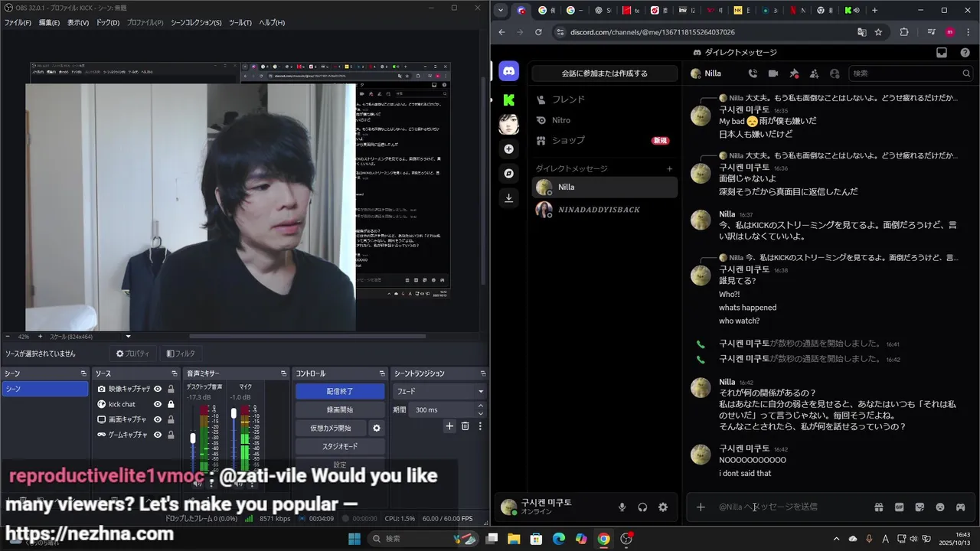Open pinned messages in Discord
The height and width of the screenshot is (551, 980).
[x=794, y=73]
